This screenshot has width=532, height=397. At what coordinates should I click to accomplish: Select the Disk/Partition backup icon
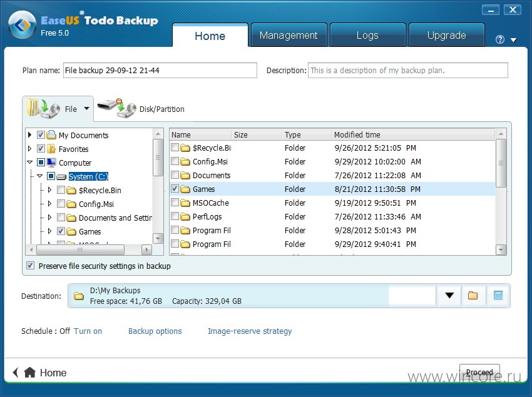coord(117,108)
